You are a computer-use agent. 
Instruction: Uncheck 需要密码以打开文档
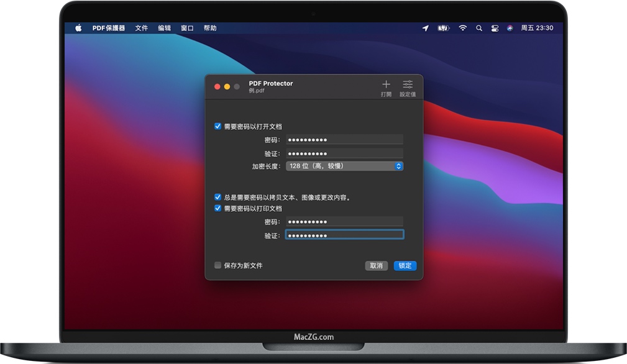coord(217,125)
